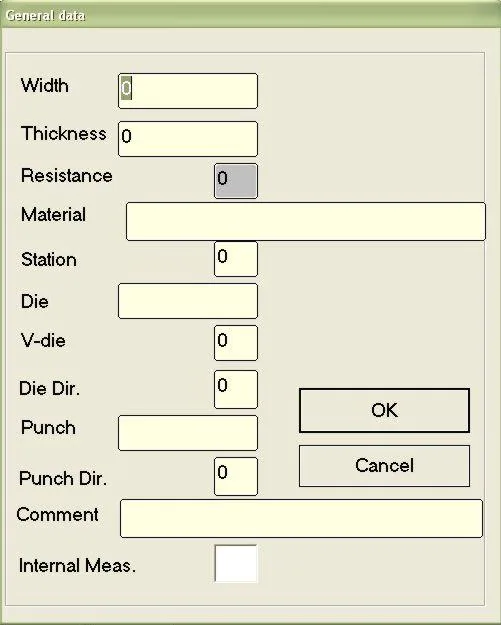Confirm with the OK button
The width and height of the screenshot is (501, 625).
point(384,410)
